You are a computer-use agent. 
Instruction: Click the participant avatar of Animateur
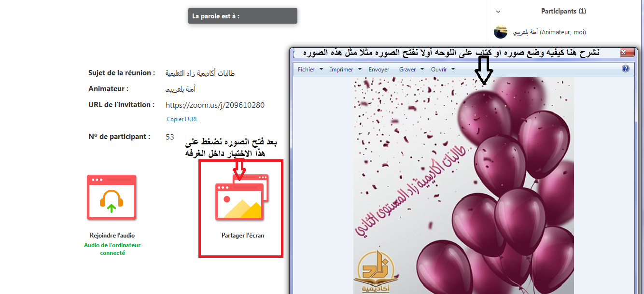[501, 32]
